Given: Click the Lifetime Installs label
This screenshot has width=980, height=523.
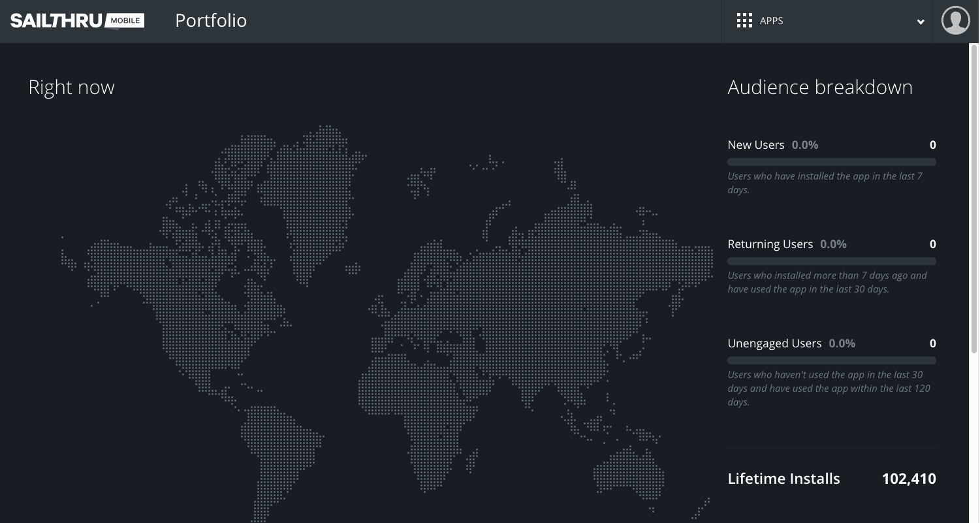Looking at the screenshot, I should [783, 479].
